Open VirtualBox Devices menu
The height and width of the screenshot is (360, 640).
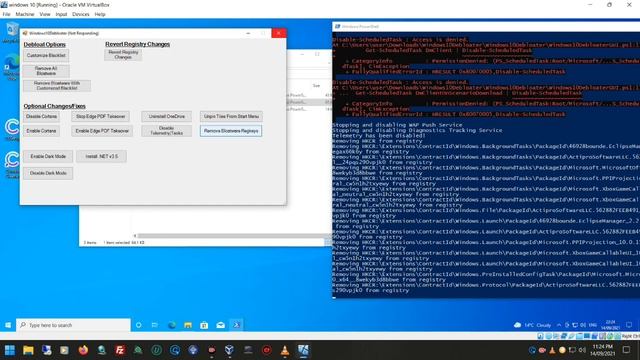(81, 14)
